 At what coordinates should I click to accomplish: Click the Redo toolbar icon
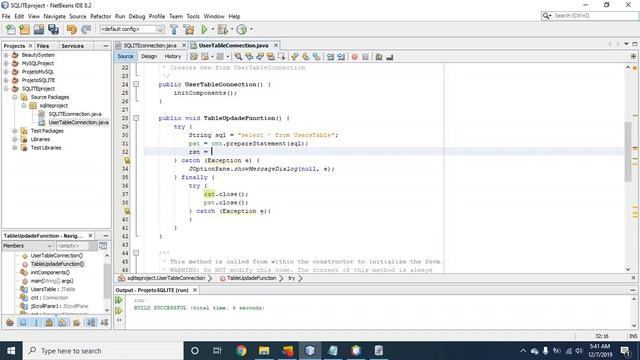point(86,29)
